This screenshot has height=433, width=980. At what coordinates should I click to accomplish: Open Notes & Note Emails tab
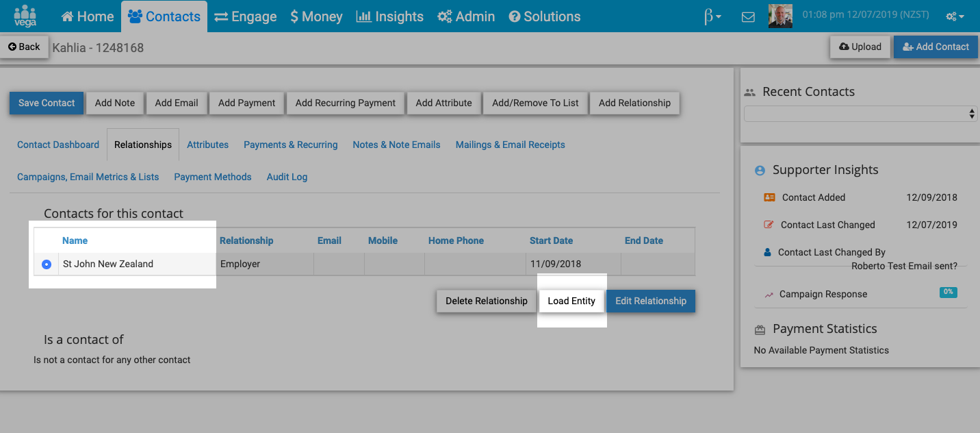397,145
